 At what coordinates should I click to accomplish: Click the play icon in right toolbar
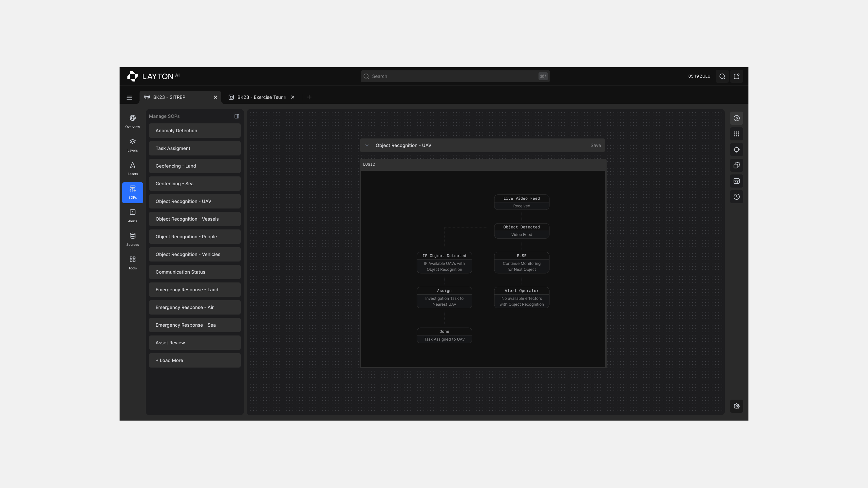coord(737,118)
